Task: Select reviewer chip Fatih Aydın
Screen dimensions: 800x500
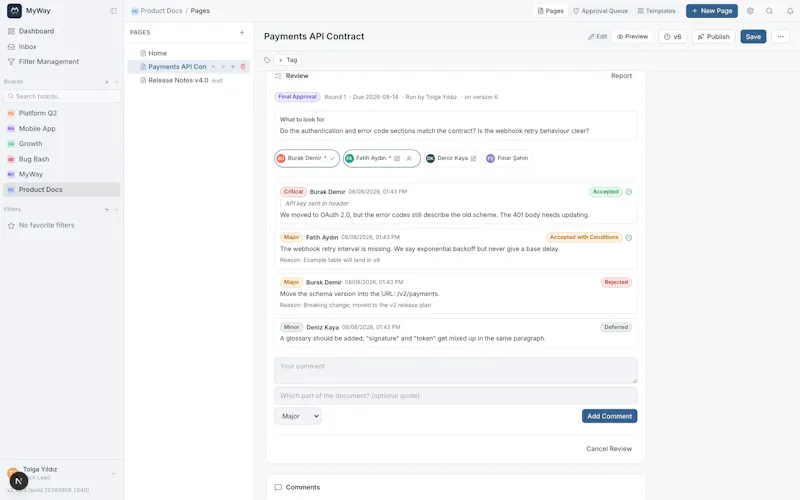Action: tap(382, 158)
